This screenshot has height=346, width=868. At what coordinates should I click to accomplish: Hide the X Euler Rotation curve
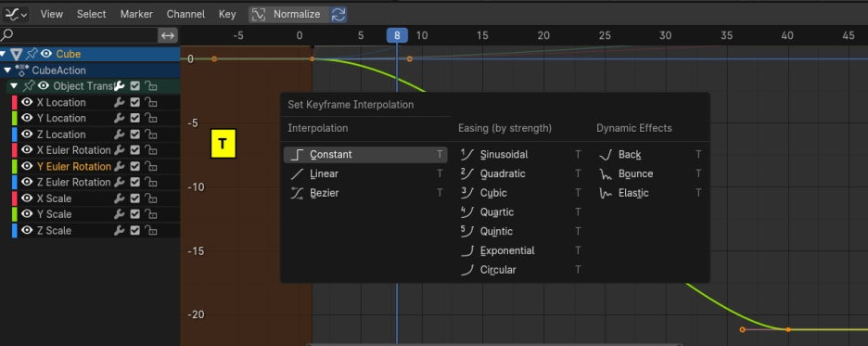[x=27, y=150]
